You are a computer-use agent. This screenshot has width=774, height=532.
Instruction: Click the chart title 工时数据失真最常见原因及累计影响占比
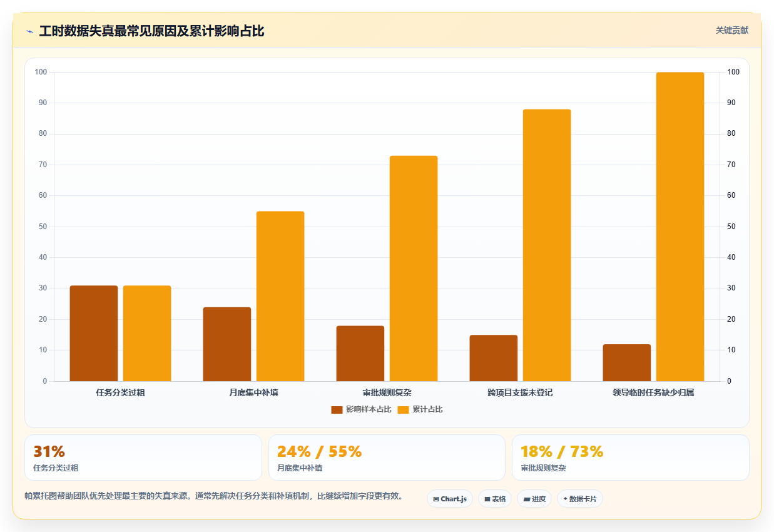[151, 31]
